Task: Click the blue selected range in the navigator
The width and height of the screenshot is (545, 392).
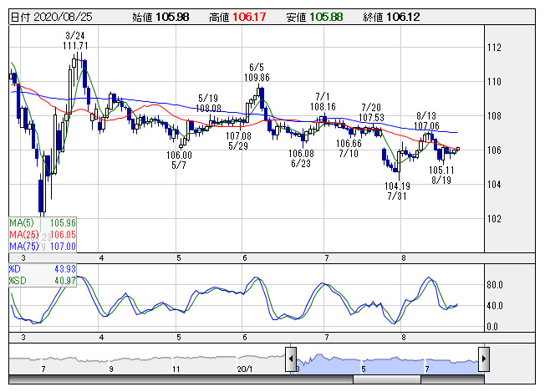Action: tap(385, 359)
